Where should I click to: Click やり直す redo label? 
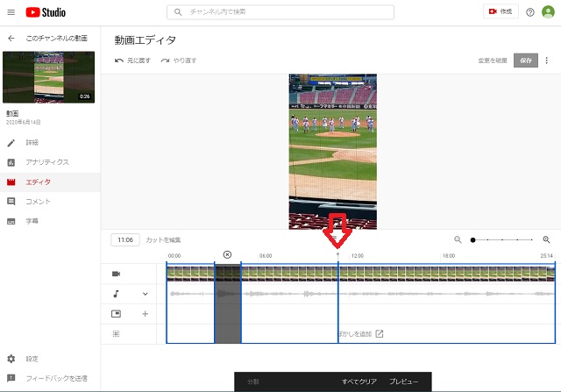coord(185,61)
